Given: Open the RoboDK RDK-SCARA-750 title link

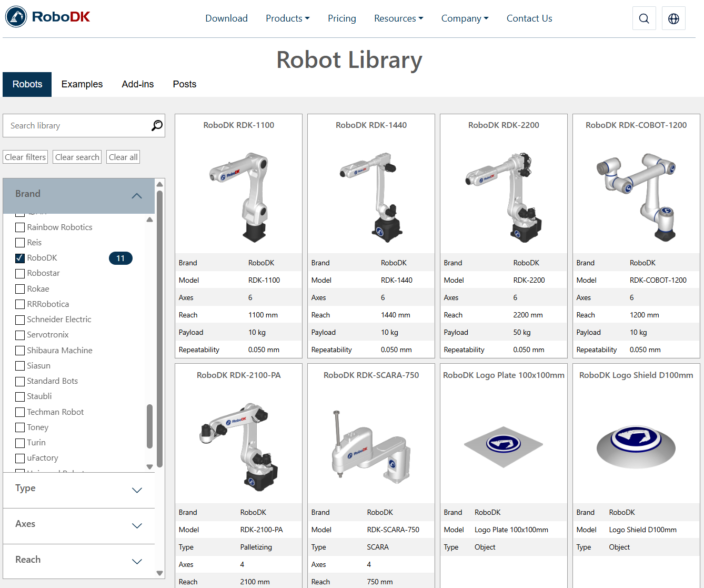Looking at the screenshot, I should (x=371, y=375).
